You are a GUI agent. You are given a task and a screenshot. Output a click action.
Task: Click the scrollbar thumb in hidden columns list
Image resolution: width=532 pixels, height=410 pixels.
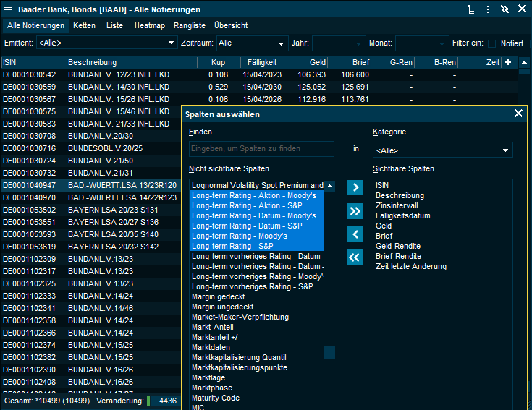click(x=329, y=352)
